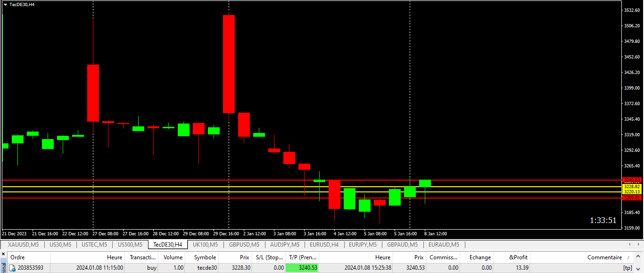This screenshot has width=644, height=273.
Task: Open the TecDE30,H4 chart dropdown triangle
Action: [x=5, y=4]
